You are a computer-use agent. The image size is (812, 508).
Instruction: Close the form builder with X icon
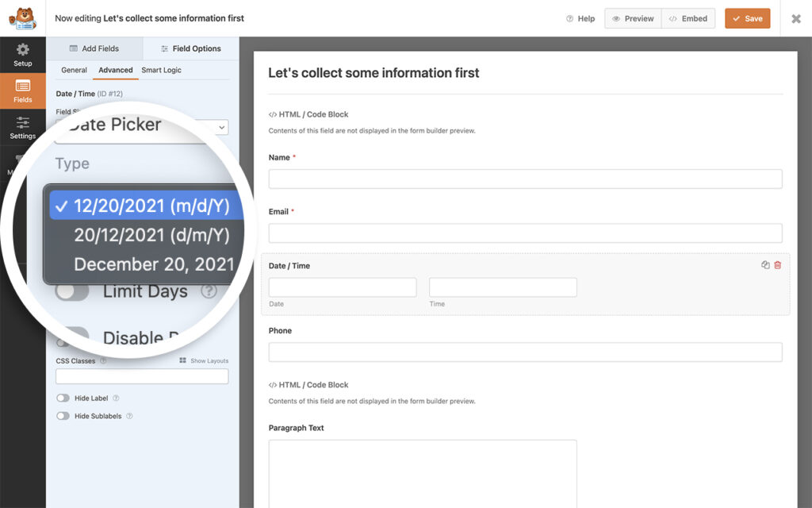click(796, 19)
